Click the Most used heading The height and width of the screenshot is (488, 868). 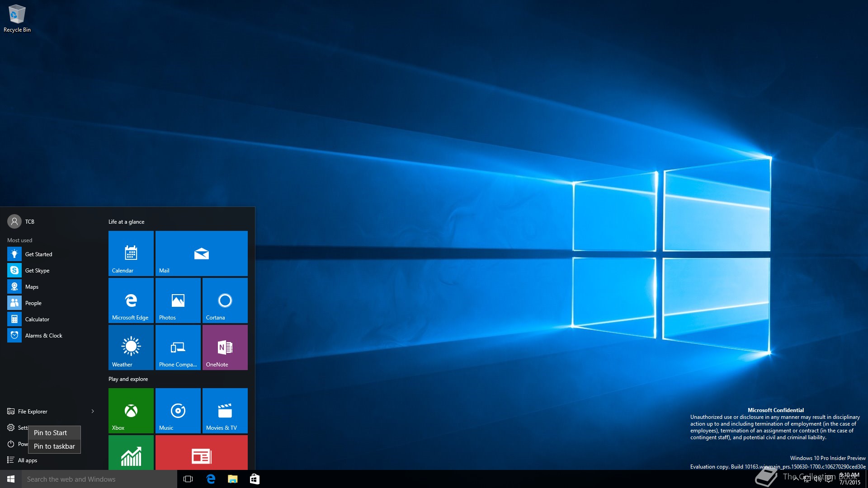tap(19, 240)
